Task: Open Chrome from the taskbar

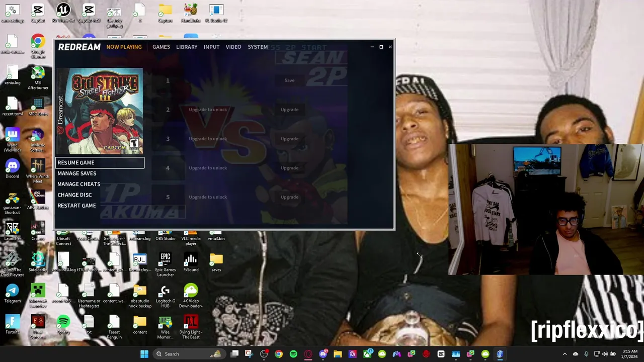Action: (x=279, y=354)
